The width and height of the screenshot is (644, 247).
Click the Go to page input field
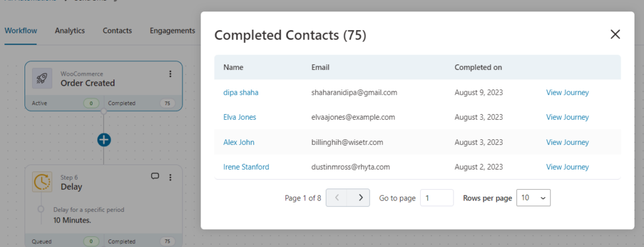436,198
